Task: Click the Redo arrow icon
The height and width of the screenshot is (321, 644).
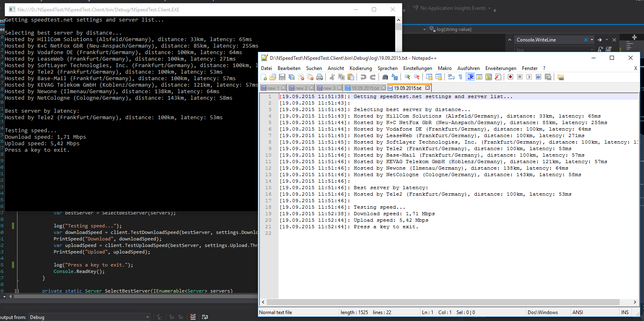Action: coord(373,77)
